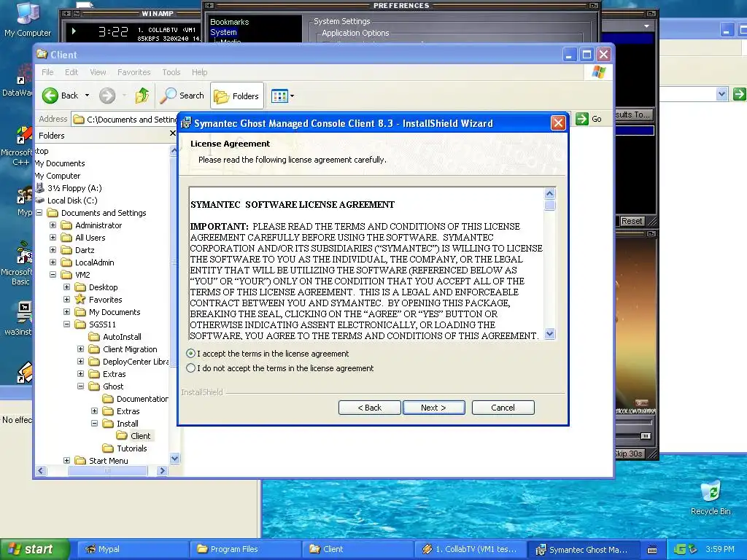747x560 pixels.
Task: Click Skip 30s button in background window
Action: (x=629, y=454)
